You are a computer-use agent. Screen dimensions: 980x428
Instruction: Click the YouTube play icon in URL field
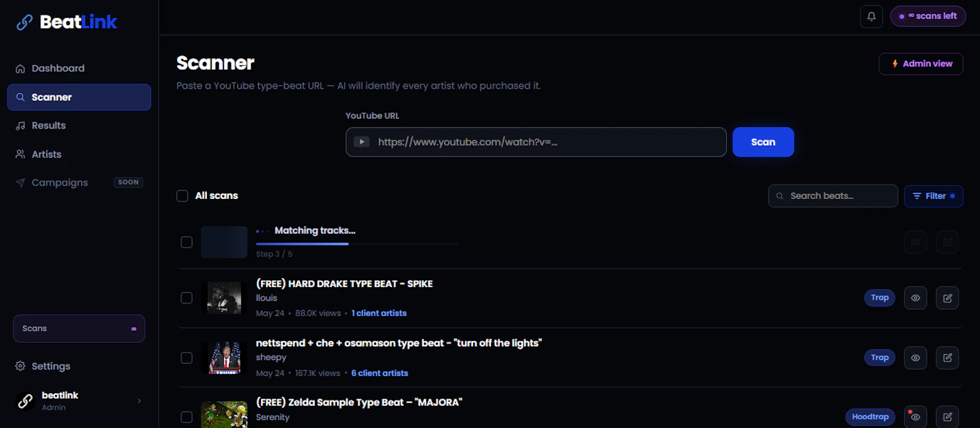pyautogui.click(x=361, y=142)
